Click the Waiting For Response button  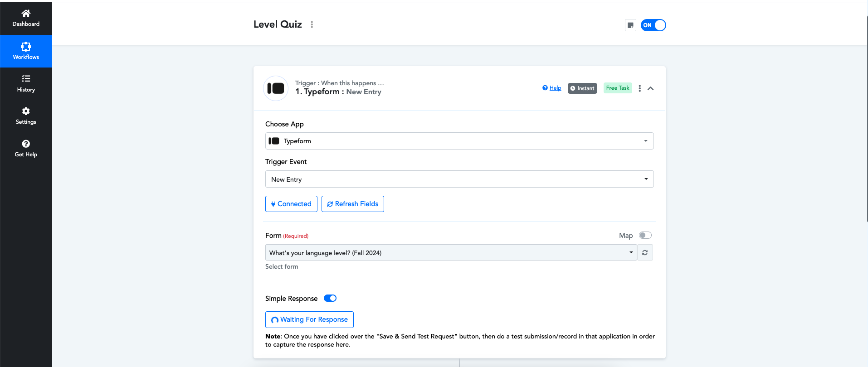309,319
